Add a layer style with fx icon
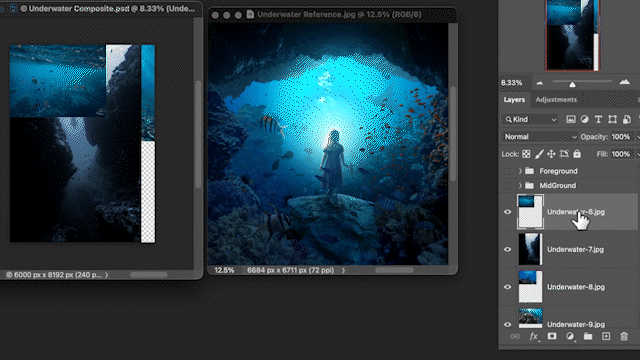Viewport: 640px width, 360px height. 533,336
